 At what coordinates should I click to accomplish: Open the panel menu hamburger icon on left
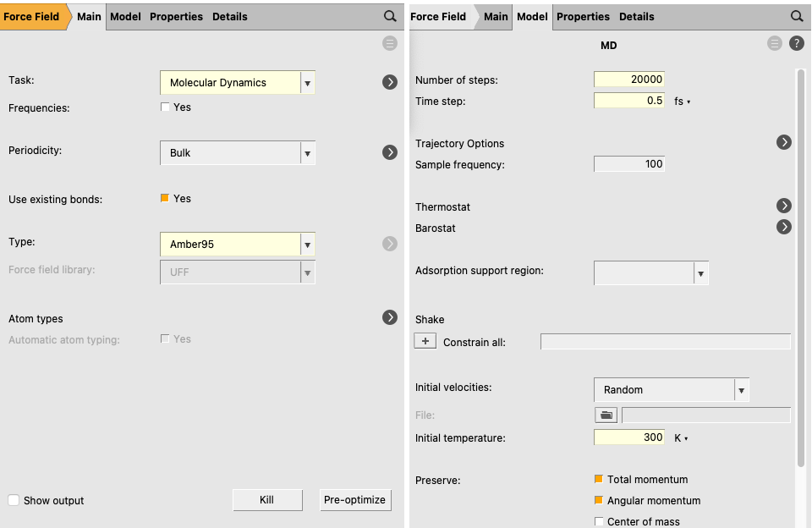pyautogui.click(x=390, y=43)
